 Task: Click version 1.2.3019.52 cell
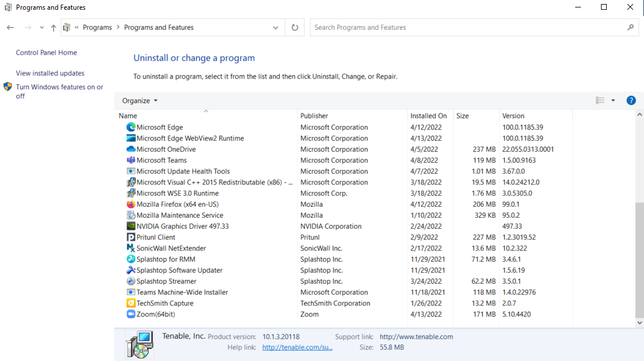pyautogui.click(x=519, y=237)
